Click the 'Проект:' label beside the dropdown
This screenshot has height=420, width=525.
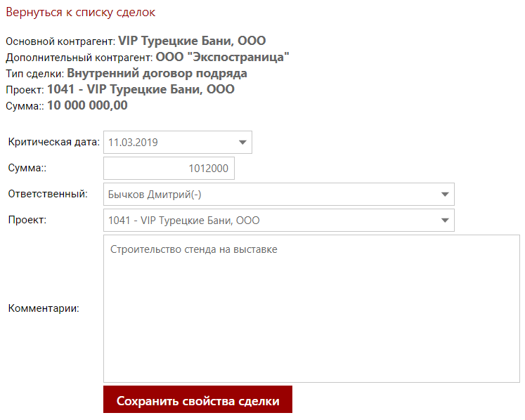[25, 220]
